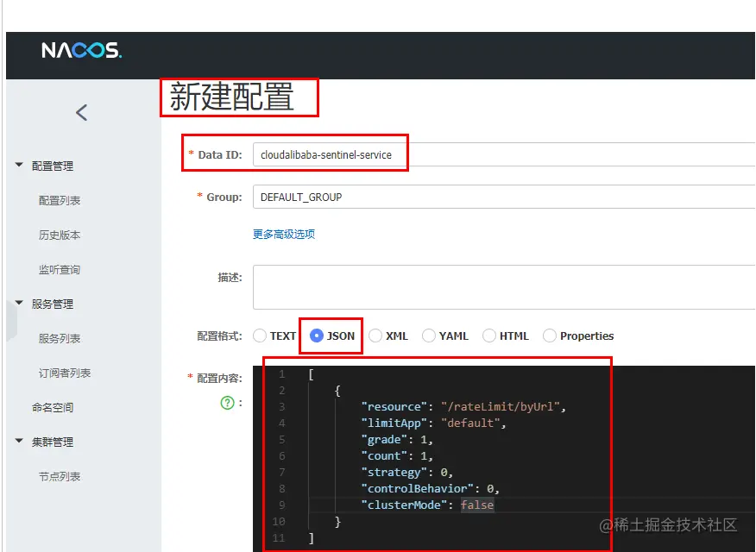Click into the 描述 text area
Viewport: 756px width, 552px height.
504,287
